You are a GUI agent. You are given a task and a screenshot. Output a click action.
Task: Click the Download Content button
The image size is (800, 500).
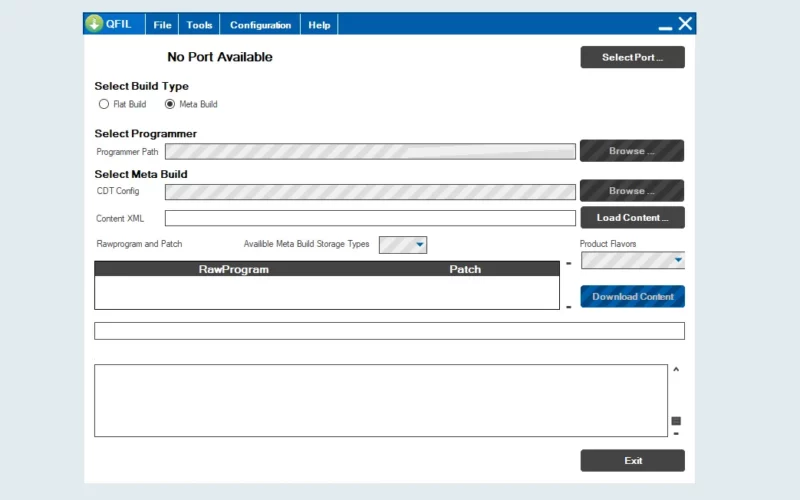click(x=632, y=296)
